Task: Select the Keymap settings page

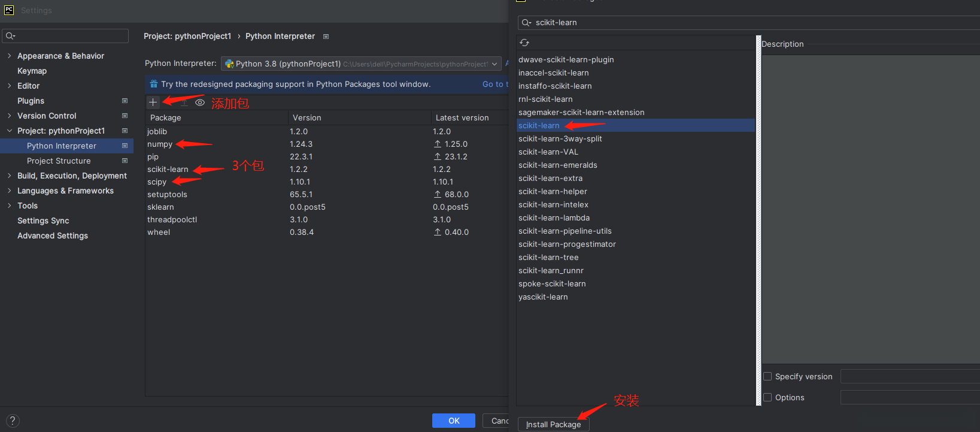Action: 32,71
